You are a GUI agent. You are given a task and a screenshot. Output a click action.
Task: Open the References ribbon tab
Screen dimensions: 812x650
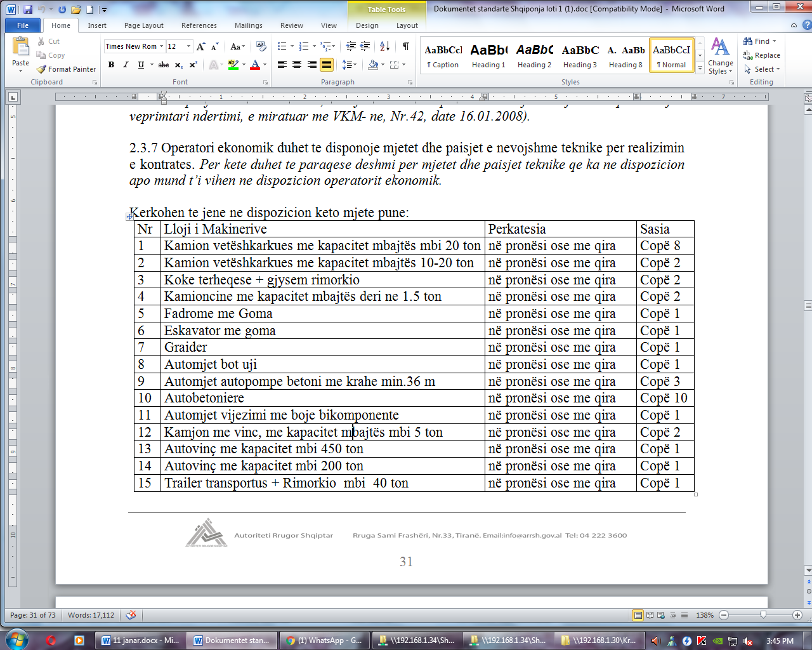[199, 25]
